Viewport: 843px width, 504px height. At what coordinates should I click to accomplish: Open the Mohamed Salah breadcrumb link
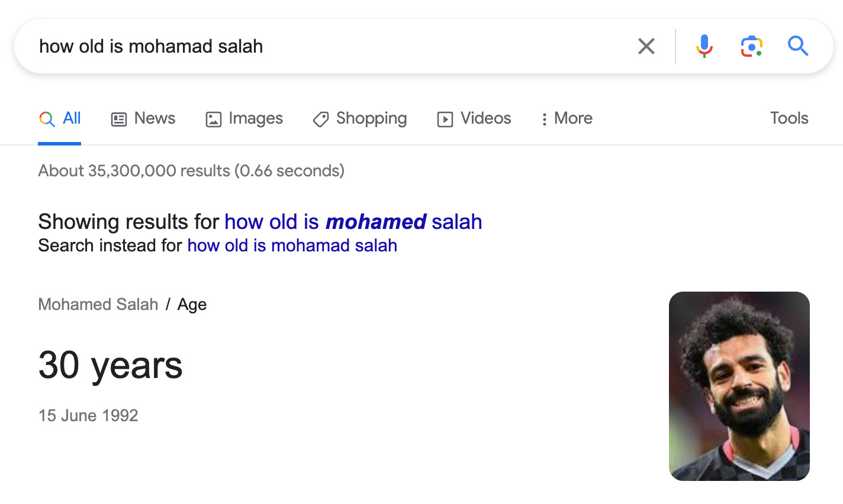98,304
